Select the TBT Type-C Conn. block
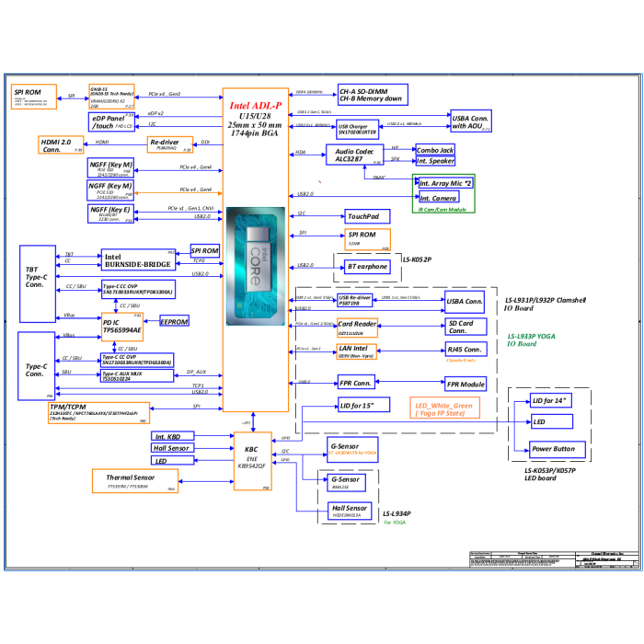 [x=38, y=283]
